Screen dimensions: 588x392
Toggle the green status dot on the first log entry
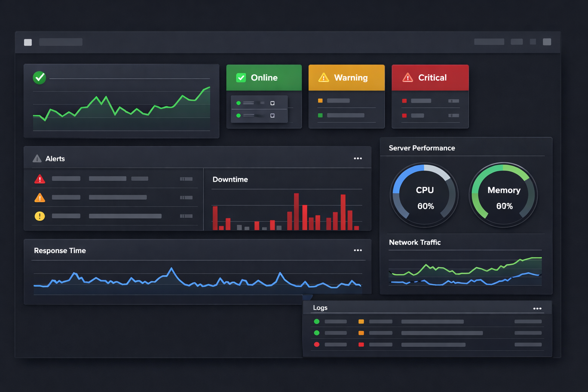(x=317, y=322)
